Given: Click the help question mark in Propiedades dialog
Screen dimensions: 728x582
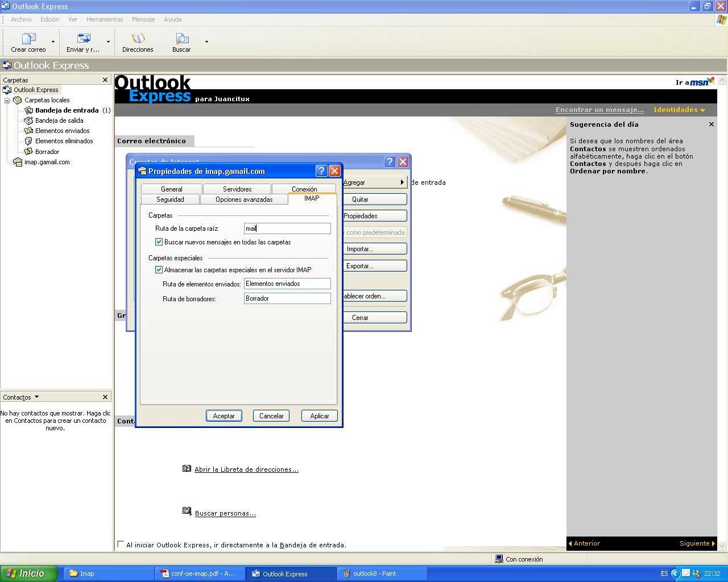Looking at the screenshot, I should tap(321, 171).
